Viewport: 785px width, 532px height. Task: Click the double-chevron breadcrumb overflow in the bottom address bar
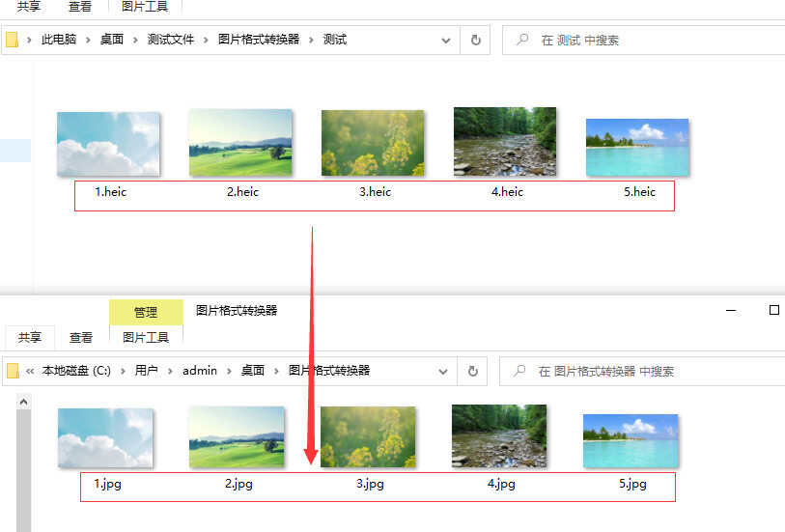click(30, 371)
